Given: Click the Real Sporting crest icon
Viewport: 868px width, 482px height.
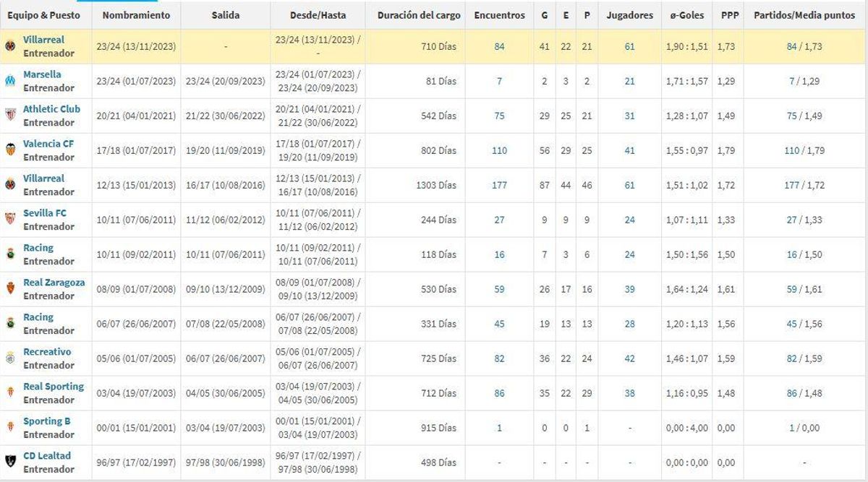Looking at the screenshot, I should 10,393.
